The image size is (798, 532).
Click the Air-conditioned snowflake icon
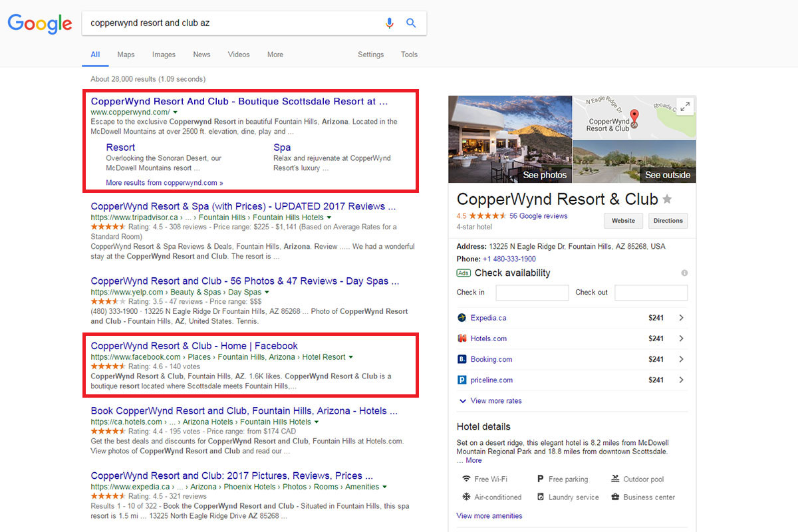click(467, 497)
